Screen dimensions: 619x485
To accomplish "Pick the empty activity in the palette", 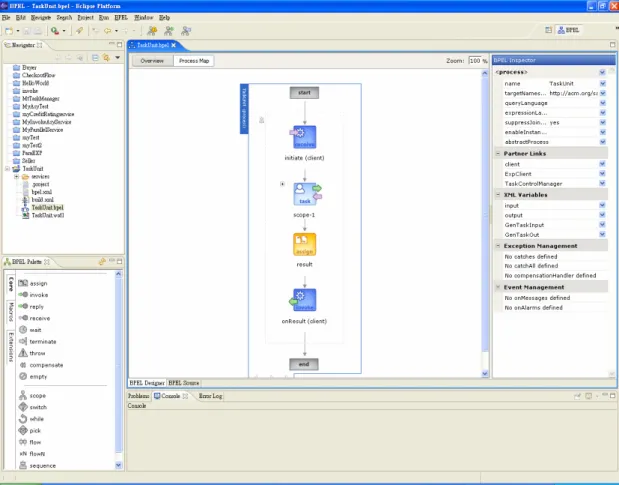I will click(x=33, y=376).
